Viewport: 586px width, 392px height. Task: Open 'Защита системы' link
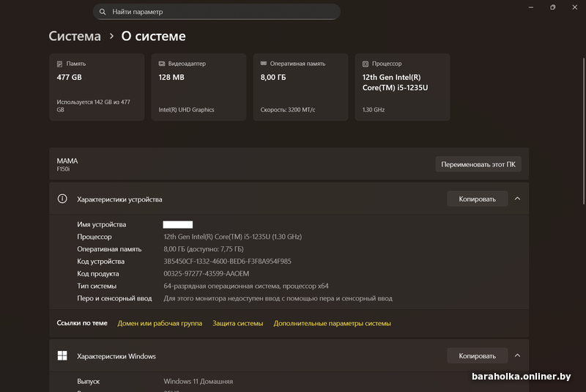coord(237,323)
